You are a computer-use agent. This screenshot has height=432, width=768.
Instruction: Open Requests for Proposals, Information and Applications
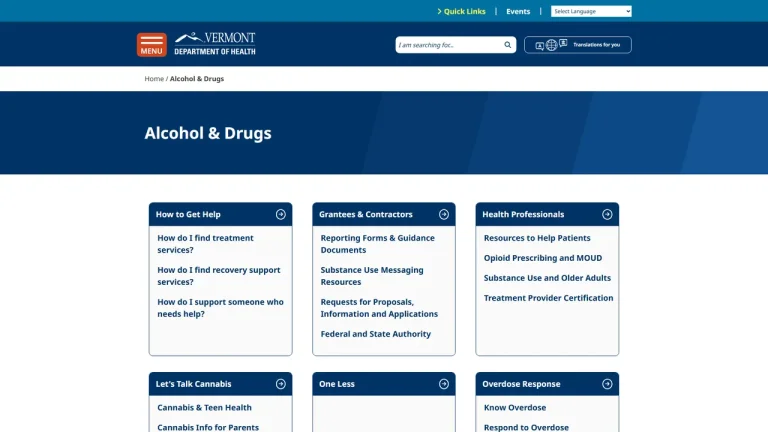[379, 308]
